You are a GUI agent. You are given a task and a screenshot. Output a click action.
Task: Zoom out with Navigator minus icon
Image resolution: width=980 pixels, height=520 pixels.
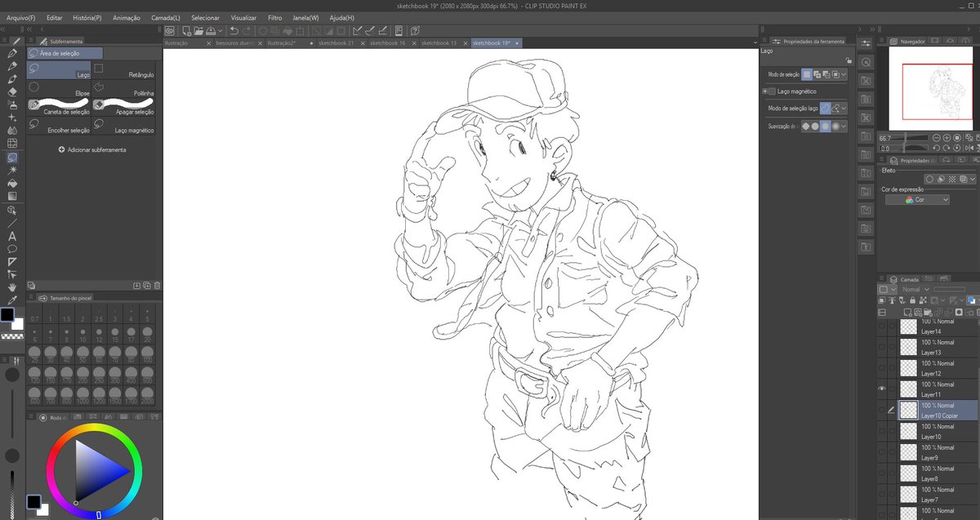pyautogui.click(x=936, y=138)
